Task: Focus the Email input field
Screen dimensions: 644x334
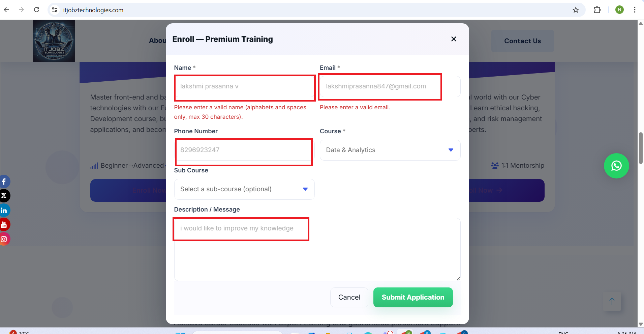Action: tap(390, 87)
